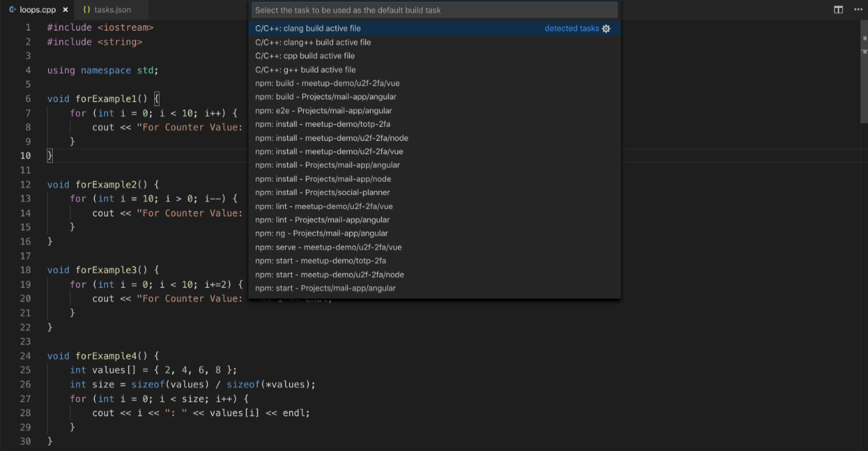Open the More Actions ellipsis menu
Viewport: 868px width, 451px height.
coord(858,10)
